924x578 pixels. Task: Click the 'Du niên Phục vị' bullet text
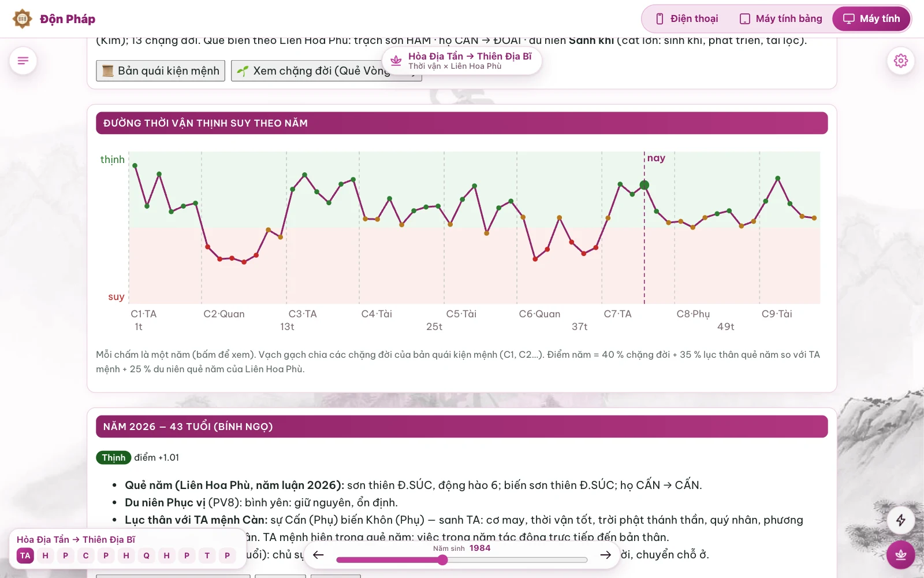pyautogui.click(x=165, y=502)
